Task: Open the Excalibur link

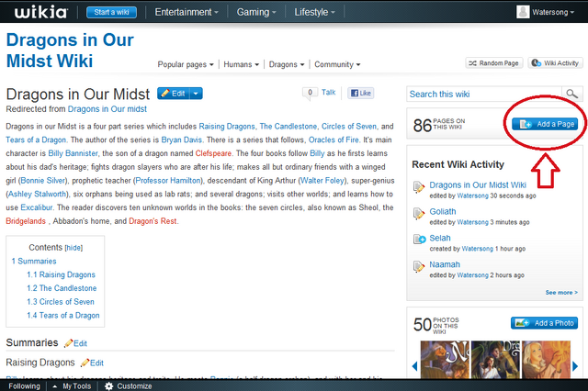Action: click(37, 207)
